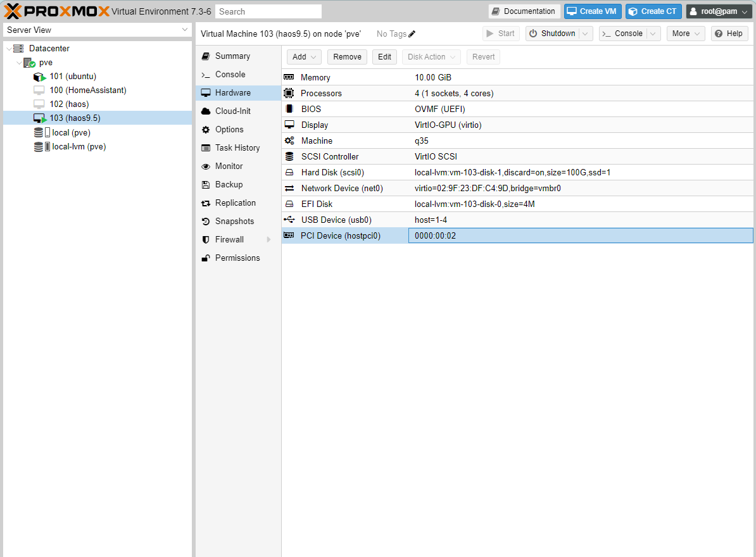Open the Shutdown dropdown arrow
The height and width of the screenshot is (557, 756).
[x=584, y=33]
